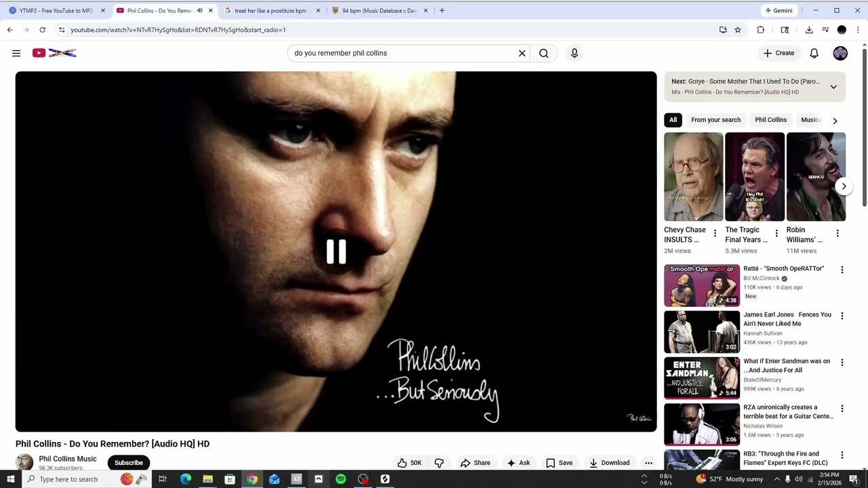Select the All filter chip
The width and height of the screenshot is (868, 488).
click(x=673, y=120)
